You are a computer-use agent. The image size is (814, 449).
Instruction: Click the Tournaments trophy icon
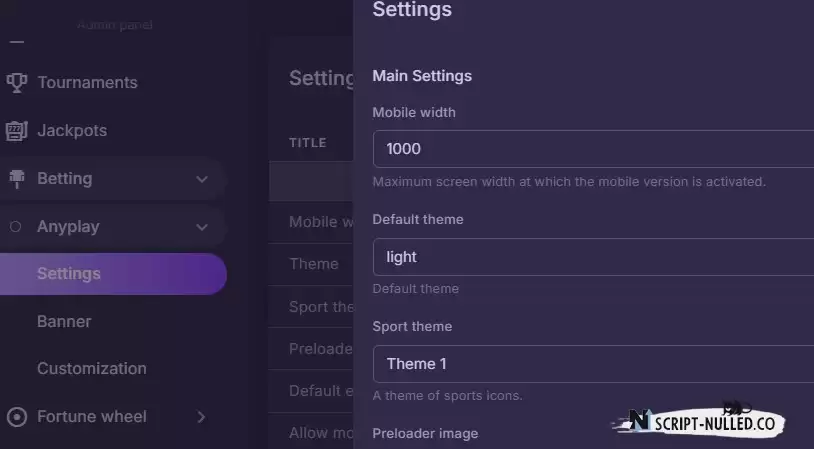pyautogui.click(x=17, y=83)
